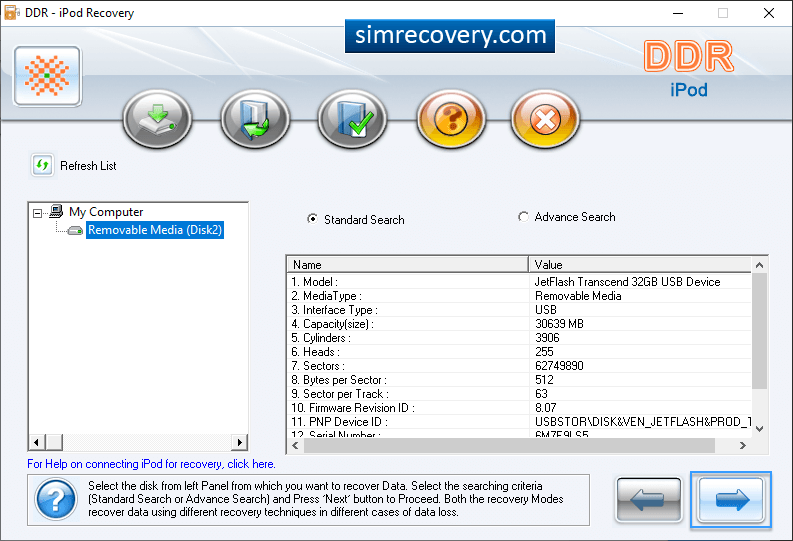Click the simrecovery.com banner
793x541 pixels.
450,36
